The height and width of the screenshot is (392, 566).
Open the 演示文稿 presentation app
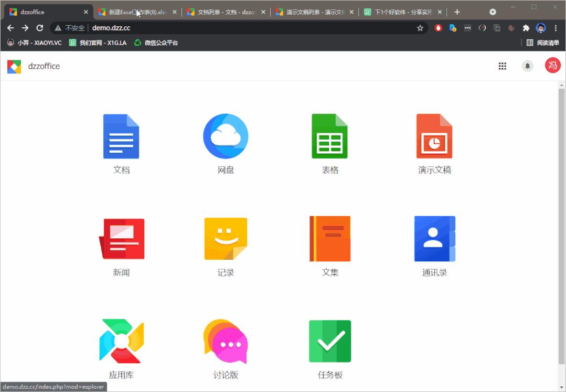(434, 136)
